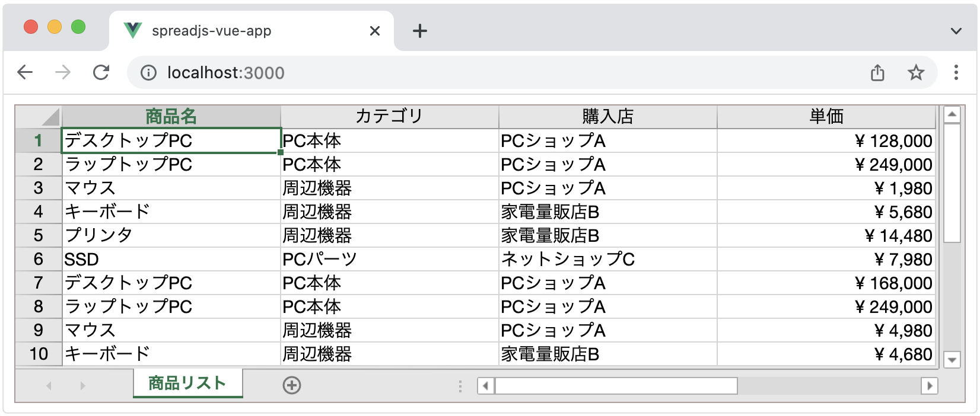Close the spreadjs-vue-app tab
The height and width of the screenshot is (416, 980).
375,31
